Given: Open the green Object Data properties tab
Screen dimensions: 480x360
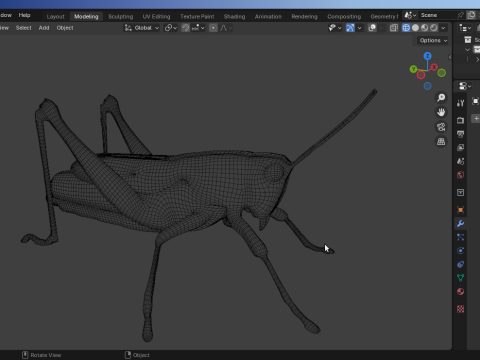Looking at the screenshot, I should pyautogui.click(x=461, y=278).
